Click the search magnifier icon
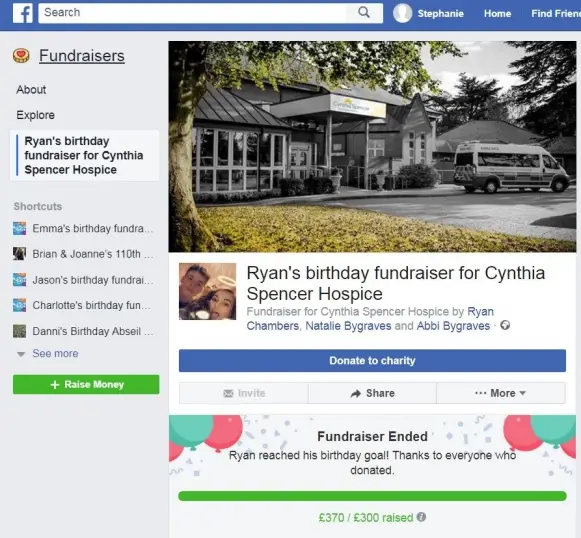This screenshot has width=581, height=538. coord(364,13)
